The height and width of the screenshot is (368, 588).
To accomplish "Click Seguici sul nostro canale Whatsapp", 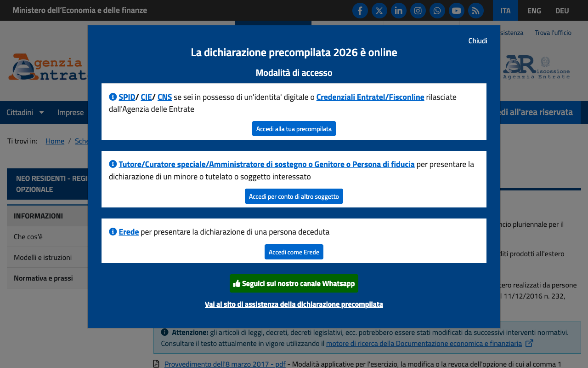I will [x=294, y=283].
